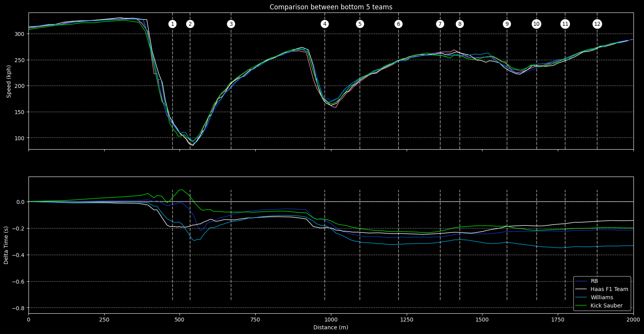This screenshot has width=644, height=334.
Task: Click the corner 1 circle marker
Action: click(173, 24)
